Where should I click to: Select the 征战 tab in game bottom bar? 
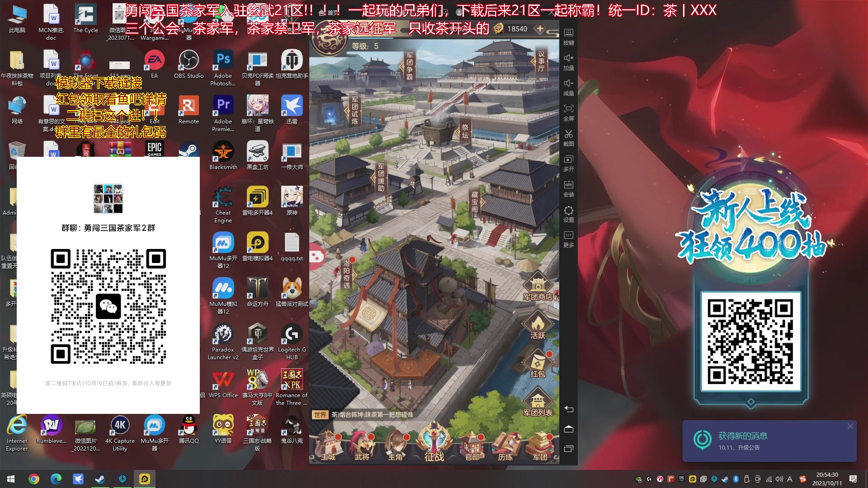(x=434, y=445)
